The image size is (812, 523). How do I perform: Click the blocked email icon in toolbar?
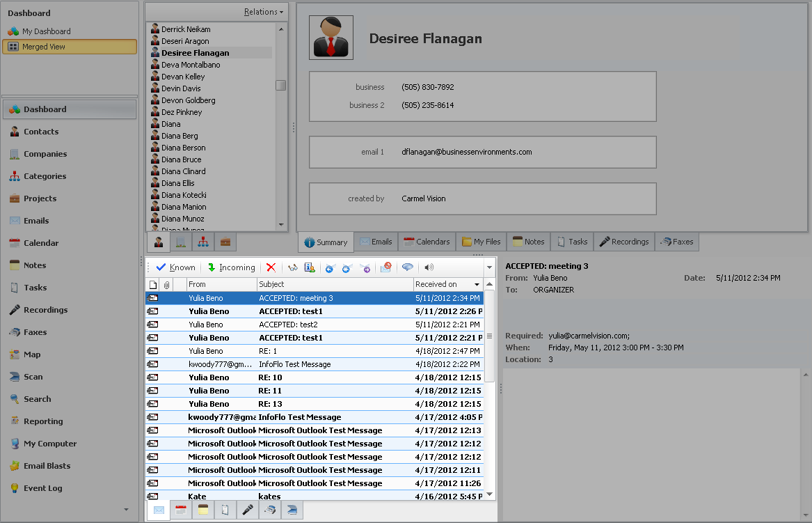386,267
